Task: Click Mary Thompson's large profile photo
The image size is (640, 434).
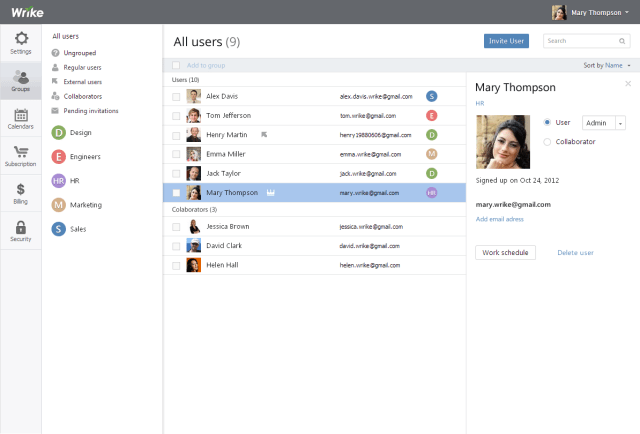Action: [503, 142]
